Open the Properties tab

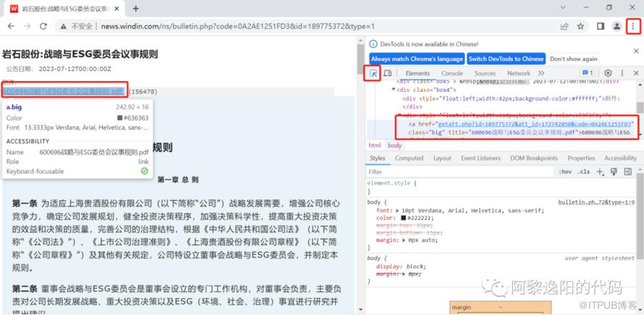(x=581, y=158)
